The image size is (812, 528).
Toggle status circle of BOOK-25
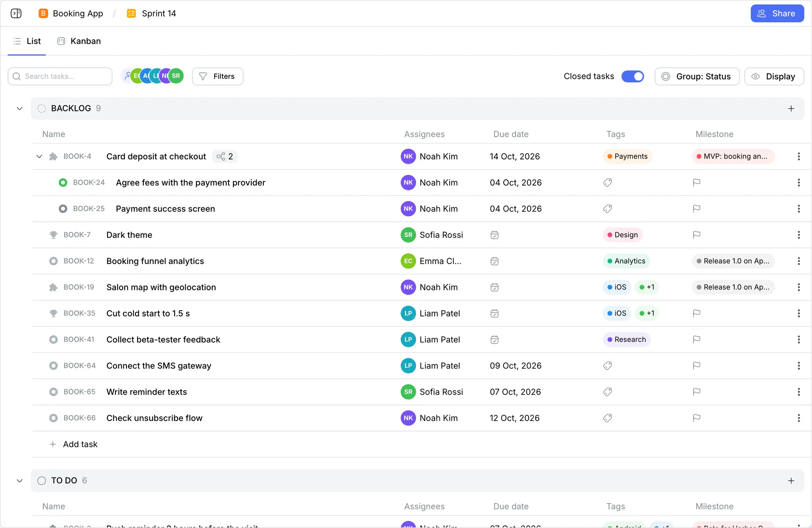pyautogui.click(x=63, y=209)
